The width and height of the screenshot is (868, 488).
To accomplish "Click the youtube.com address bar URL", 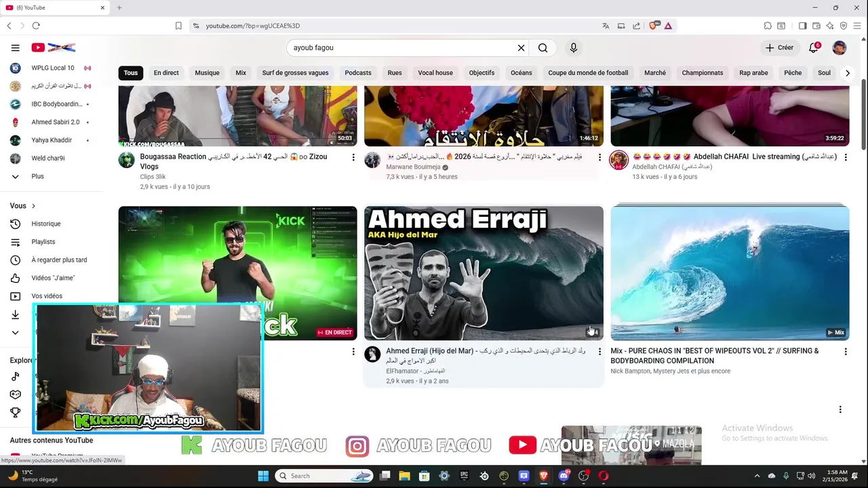I will pos(253,26).
